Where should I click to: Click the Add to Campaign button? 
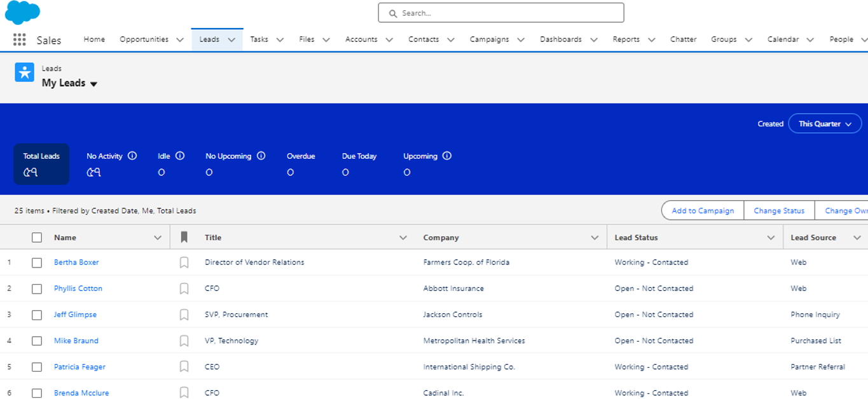(703, 211)
